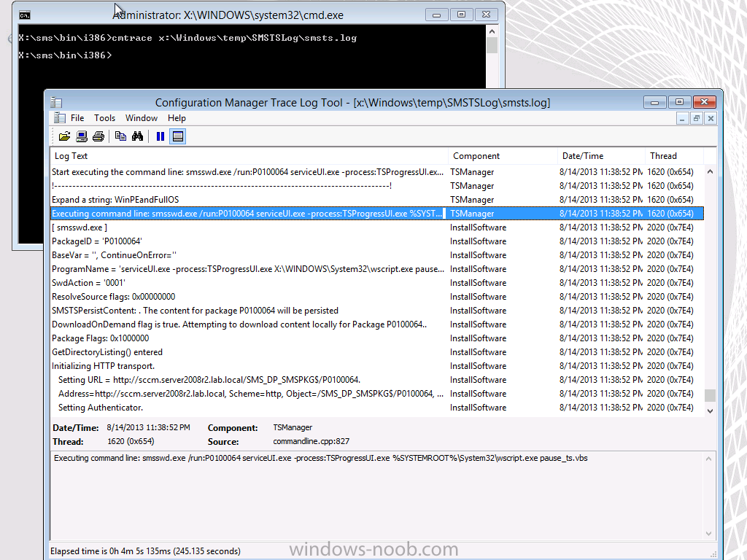Click the detail pane scroll down arrow
Image resolution: width=747 pixels, height=560 pixels.
pos(709,534)
